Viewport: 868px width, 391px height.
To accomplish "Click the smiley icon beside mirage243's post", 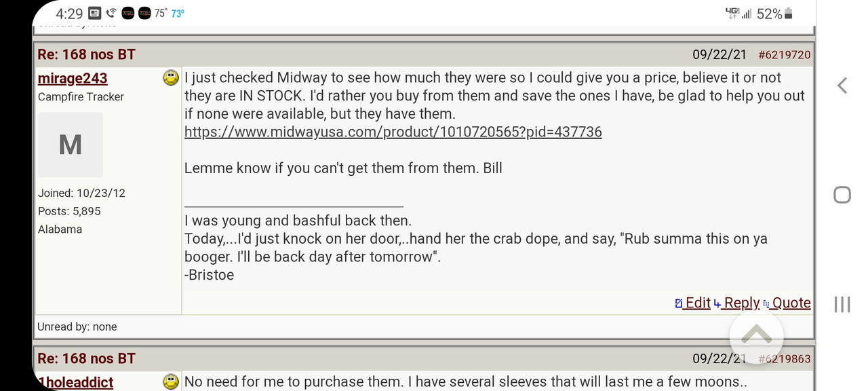I will pos(171,78).
